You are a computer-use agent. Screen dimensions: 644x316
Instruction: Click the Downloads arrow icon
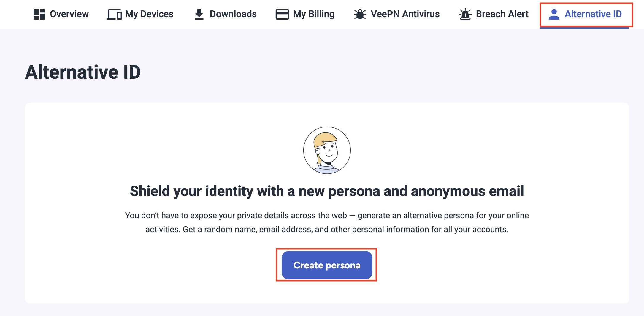pos(199,14)
